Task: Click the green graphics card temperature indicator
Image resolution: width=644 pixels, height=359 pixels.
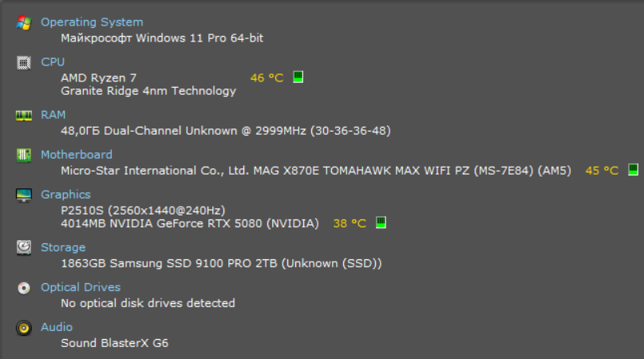Action: pos(381,223)
